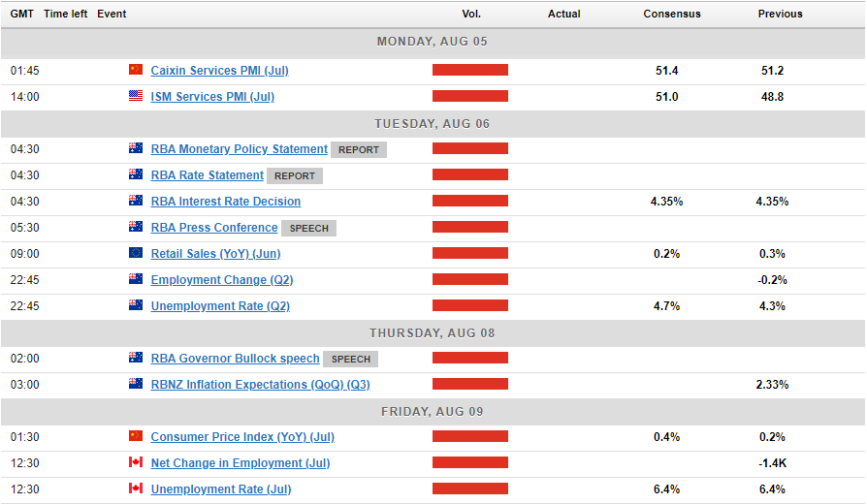Click the Canada flag beside Net Change in Employment

(136, 462)
